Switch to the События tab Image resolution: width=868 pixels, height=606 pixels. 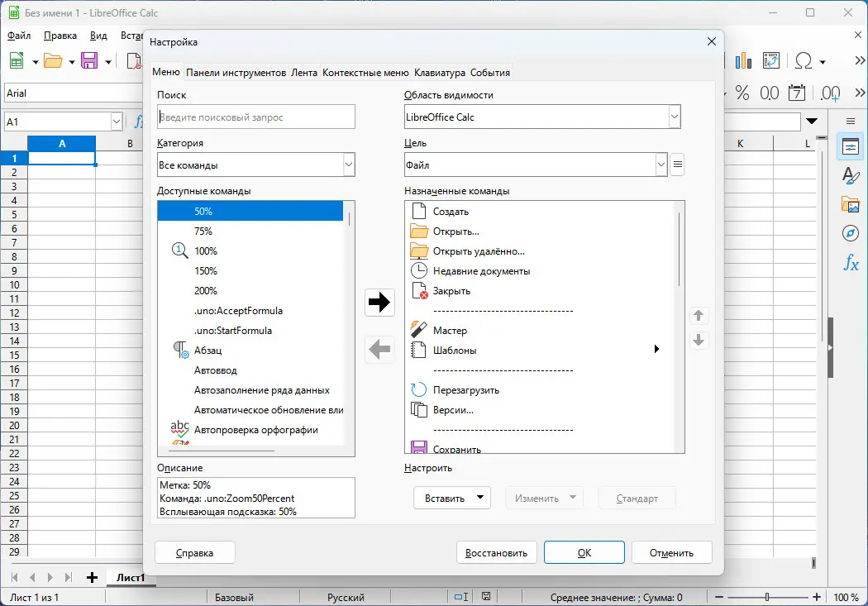[x=490, y=73]
